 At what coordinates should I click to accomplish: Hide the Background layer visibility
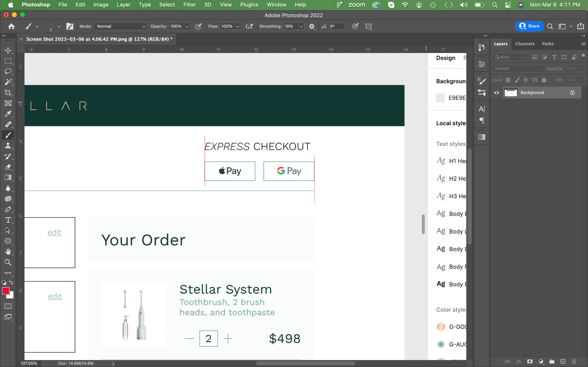pyautogui.click(x=497, y=93)
